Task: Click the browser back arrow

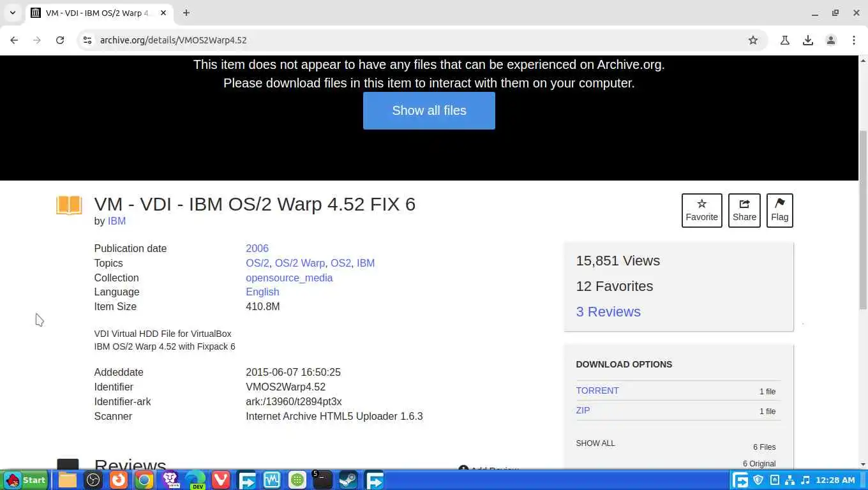Action: pyautogui.click(x=14, y=40)
